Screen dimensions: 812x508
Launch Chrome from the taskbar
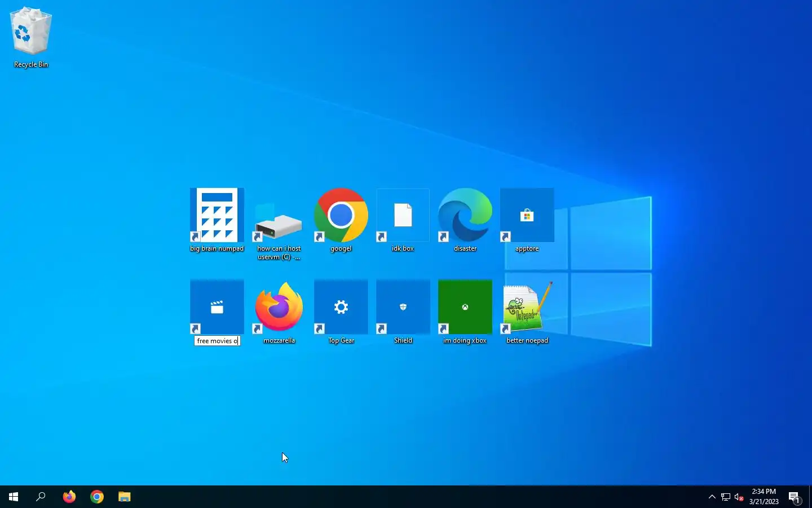tap(97, 497)
